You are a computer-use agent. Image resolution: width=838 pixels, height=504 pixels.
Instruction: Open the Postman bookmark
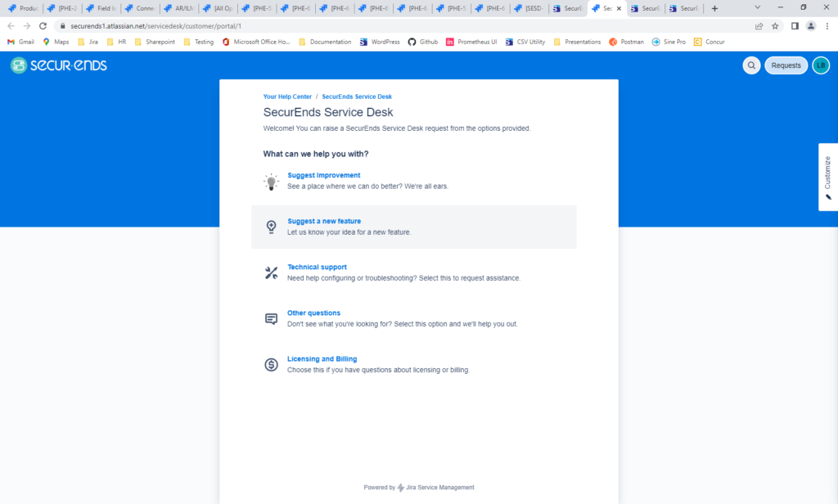pos(626,42)
